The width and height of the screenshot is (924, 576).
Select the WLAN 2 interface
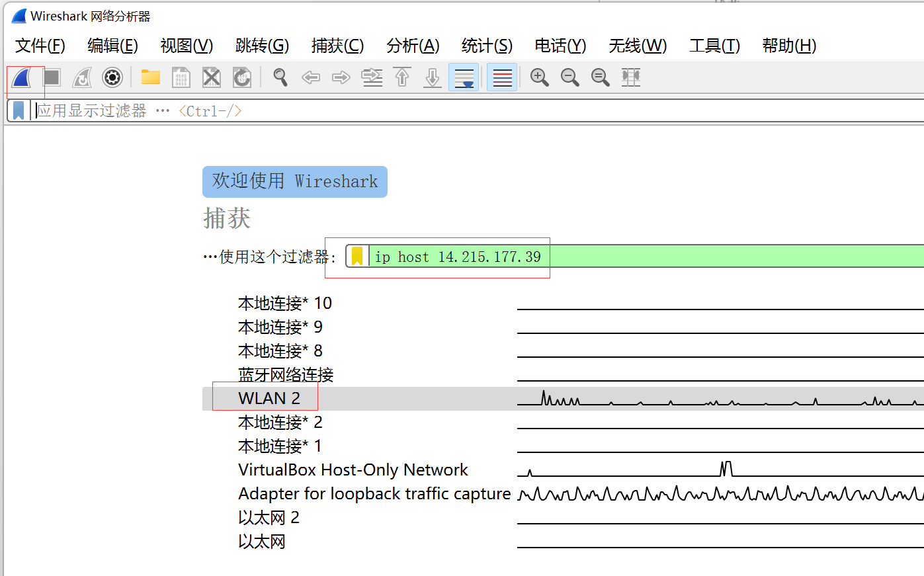tap(269, 398)
